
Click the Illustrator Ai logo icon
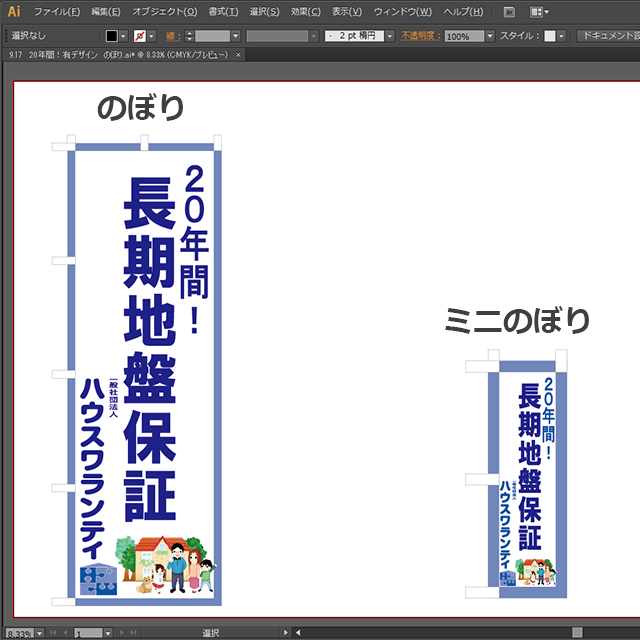[14, 11]
